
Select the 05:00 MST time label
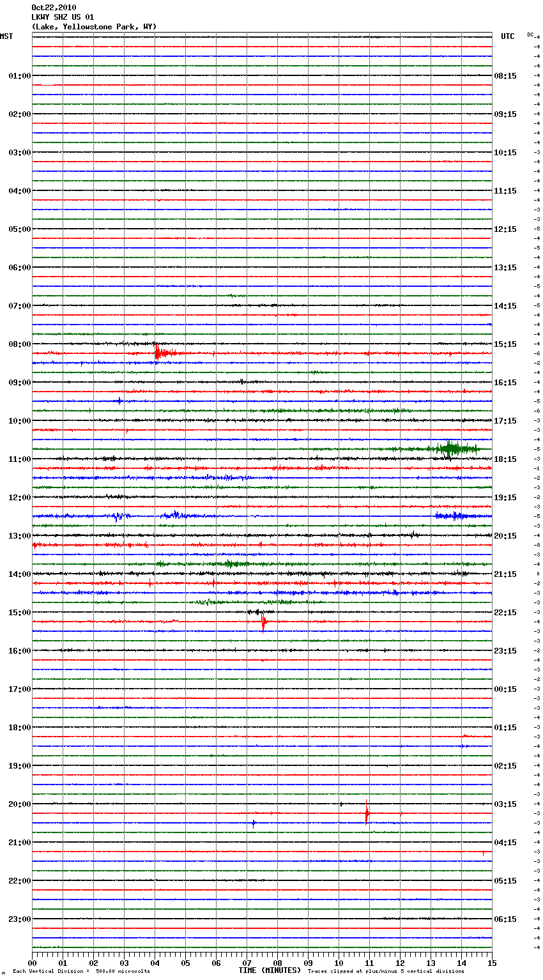click(19, 229)
